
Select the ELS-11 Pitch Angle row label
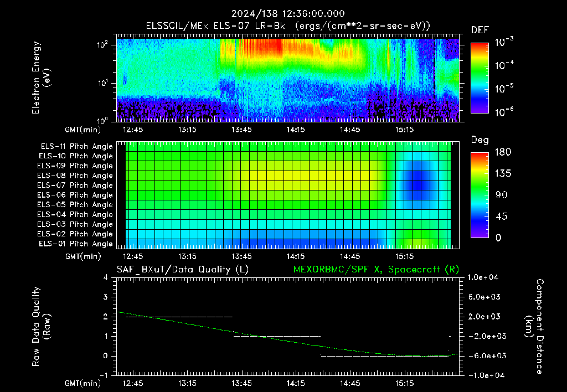[x=76, y=147]
